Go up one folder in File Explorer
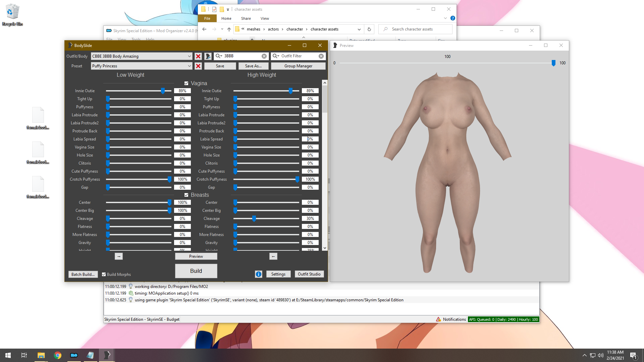Screen dimensions: 644x362 [x=229, y=29]
